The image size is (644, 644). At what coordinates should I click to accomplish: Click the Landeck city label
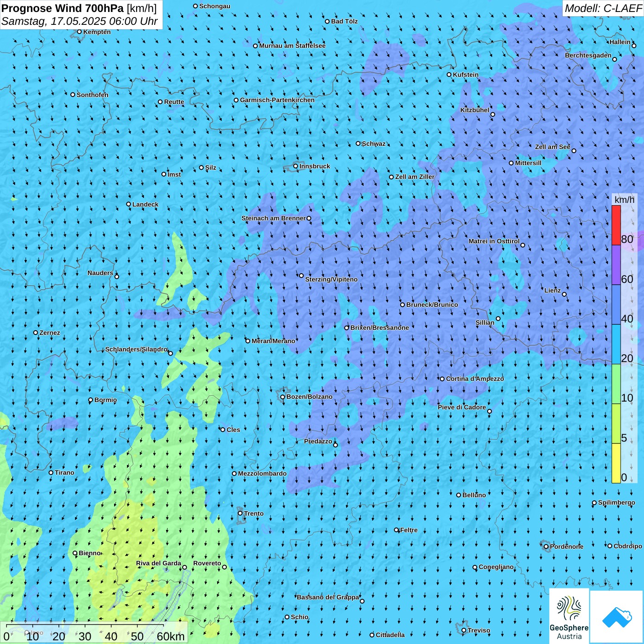pos(145,204)
